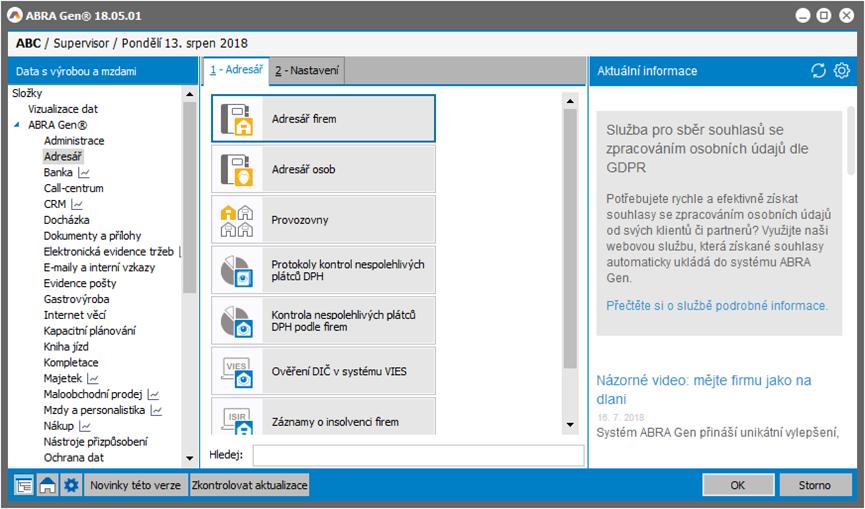
Task: Switch to the 2 - Nastavení tab
Action: (x=307, y=71)
